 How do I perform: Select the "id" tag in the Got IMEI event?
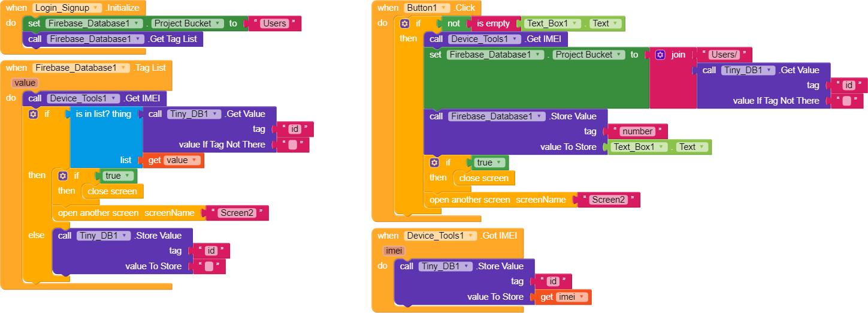tap(552, 281)
